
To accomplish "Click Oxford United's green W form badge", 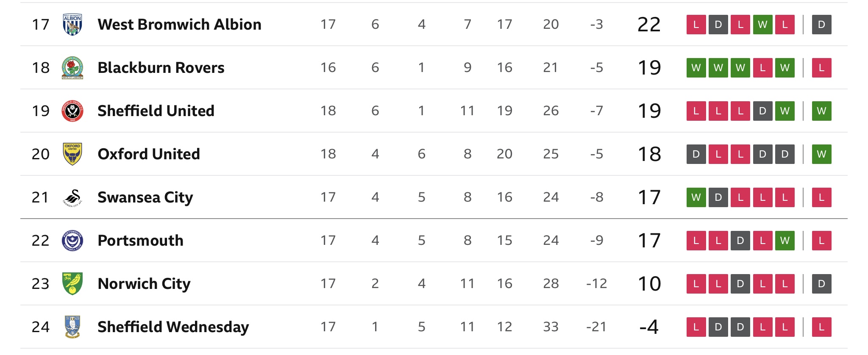I will pos(821,154).
